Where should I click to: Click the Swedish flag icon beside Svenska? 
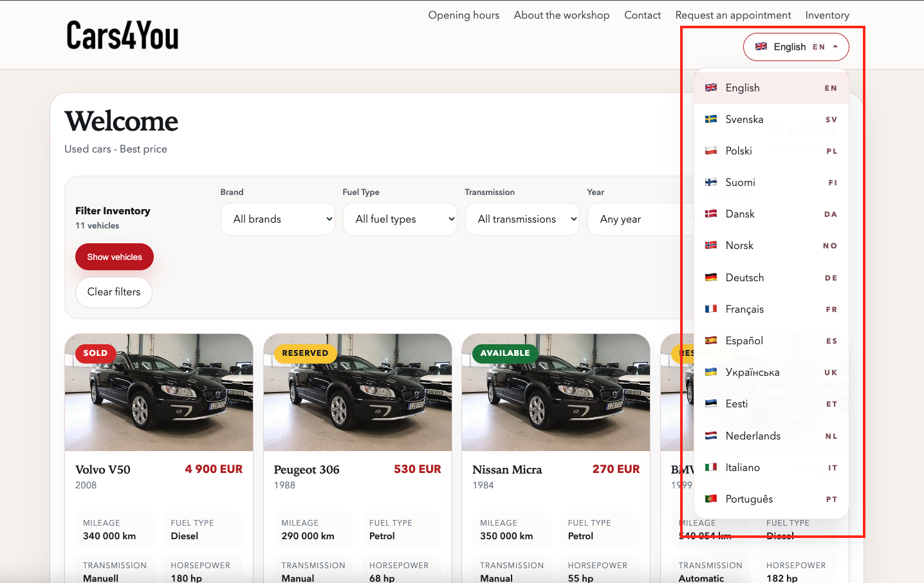(711, 119)
